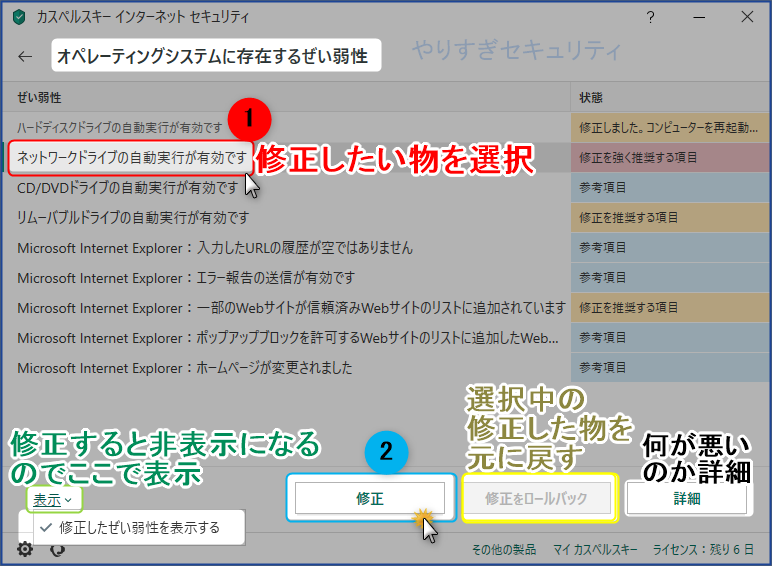Click the オペレーティングシステムに存在するぜい弱性 heading

pos(213,56)
